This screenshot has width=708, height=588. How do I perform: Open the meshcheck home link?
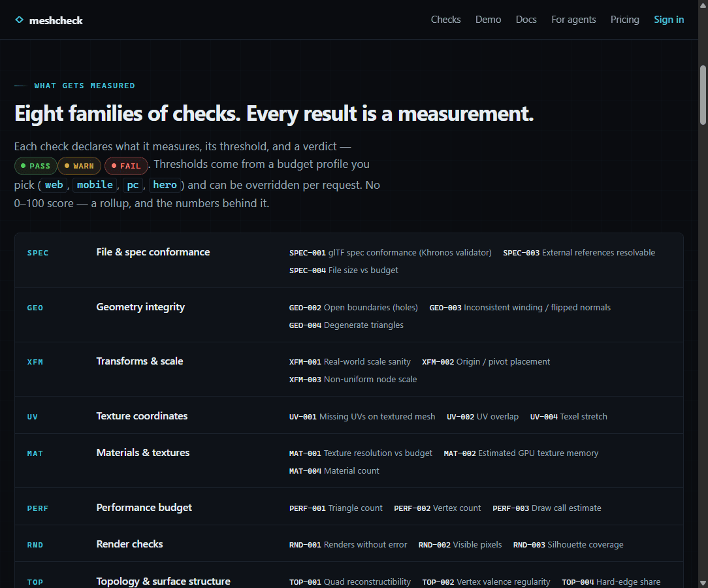49,20
